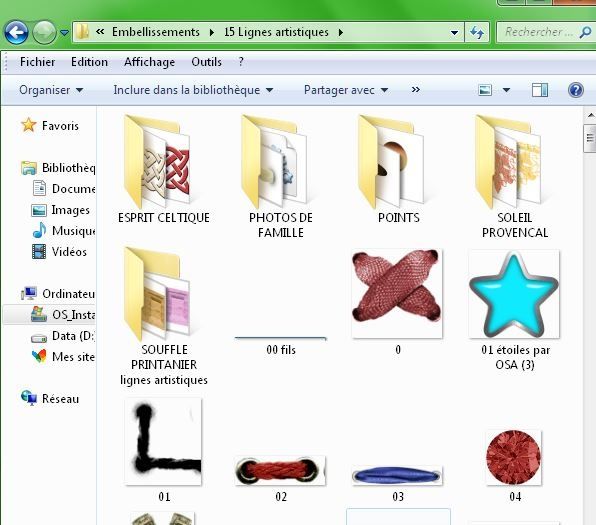Click Inclure dans la bibliothèque button
This screenshot has width=596, height=525.
click(x=193, y=90)
